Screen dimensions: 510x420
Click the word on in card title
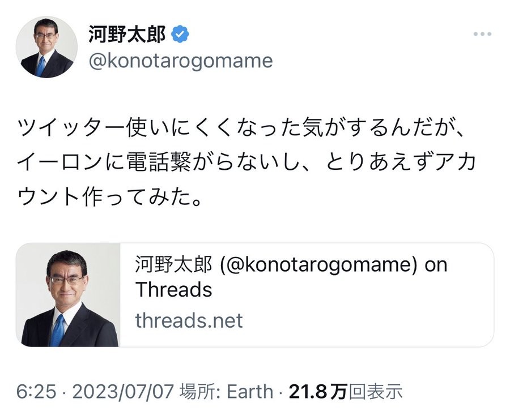[x=436, y=265]
